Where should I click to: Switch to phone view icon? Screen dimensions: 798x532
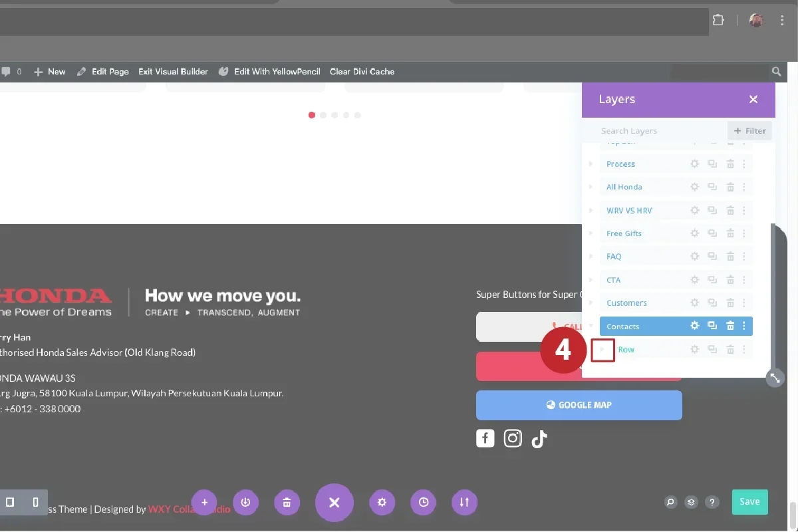(36, 502)
